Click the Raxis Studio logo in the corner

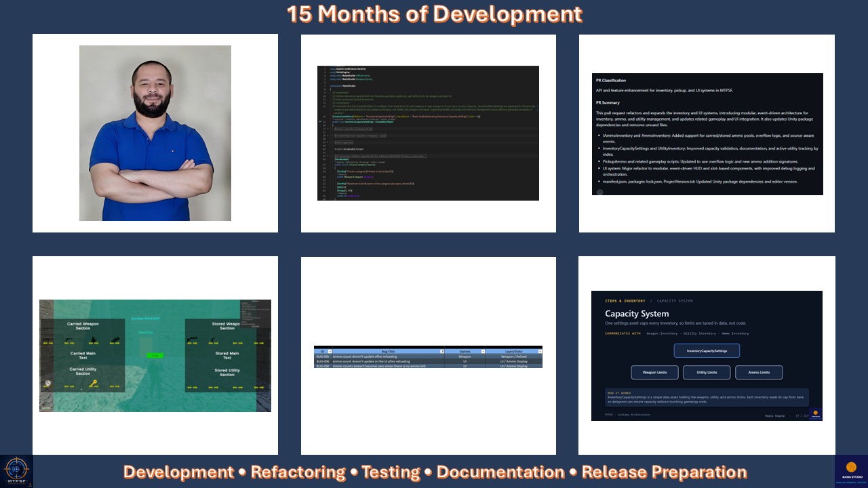(851, 471)
